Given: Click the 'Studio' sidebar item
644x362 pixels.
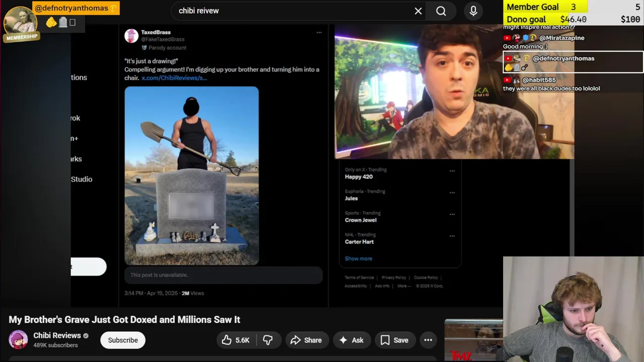Looking at the screenshot, I should tap(82, 179).
